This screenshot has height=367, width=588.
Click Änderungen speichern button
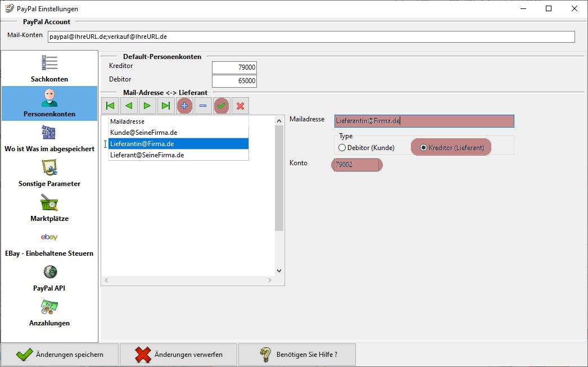[60, 355]
